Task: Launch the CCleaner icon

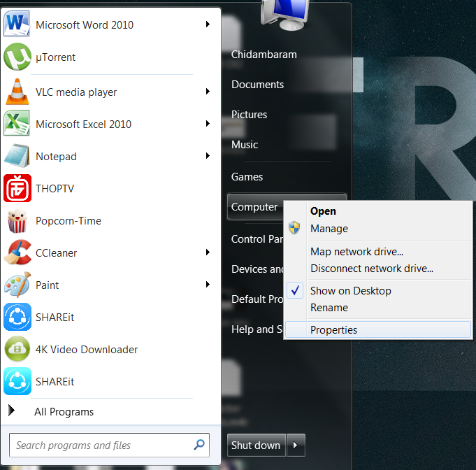Action: tap(17, 252)
